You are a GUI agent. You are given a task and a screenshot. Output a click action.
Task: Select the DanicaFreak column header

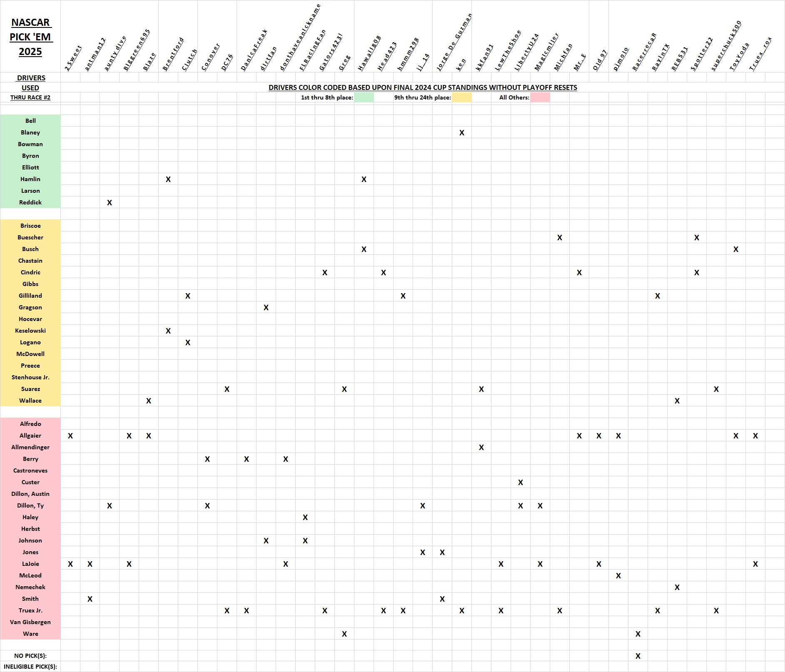pos(254,50)
